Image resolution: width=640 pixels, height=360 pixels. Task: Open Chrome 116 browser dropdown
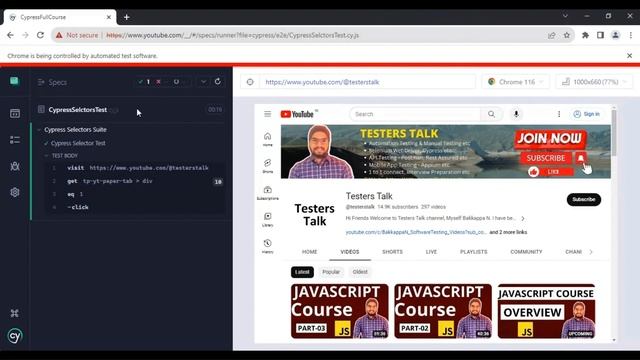(516, 82)
